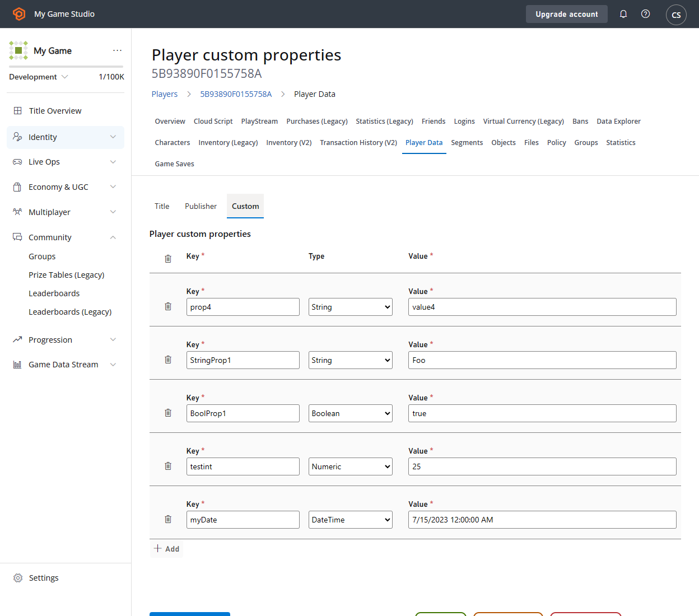Switch to the Title data tab
Screen dimensions: 699x616
coord(162,206)
